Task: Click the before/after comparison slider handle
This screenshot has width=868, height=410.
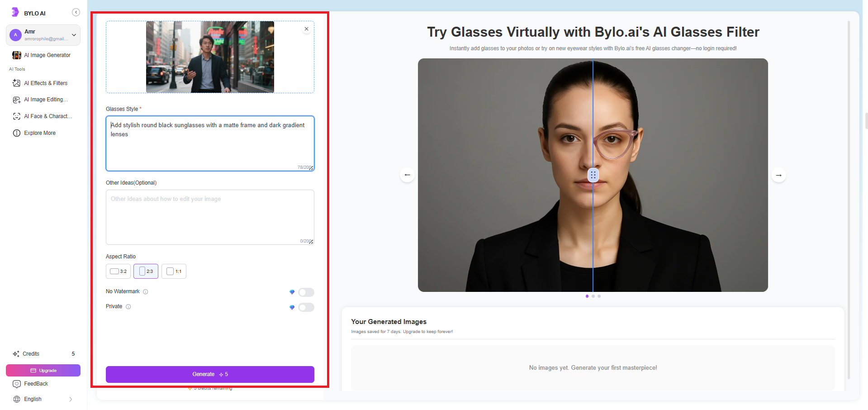Action: [593, 175]
